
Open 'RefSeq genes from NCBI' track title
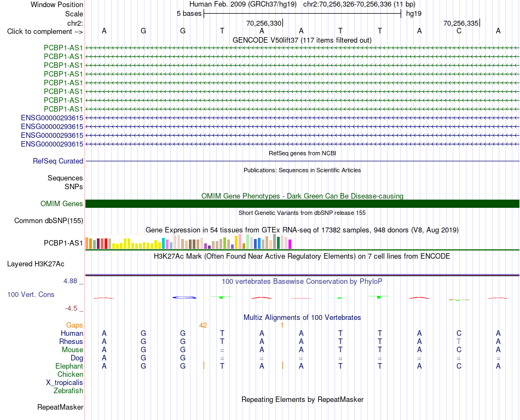(302, 153)
